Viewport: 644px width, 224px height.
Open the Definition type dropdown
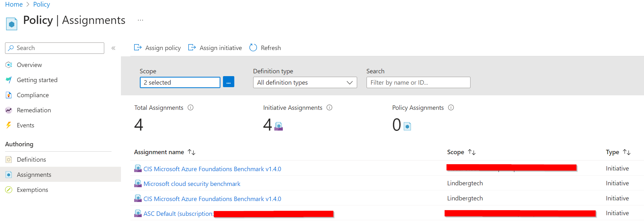point(305,82)
